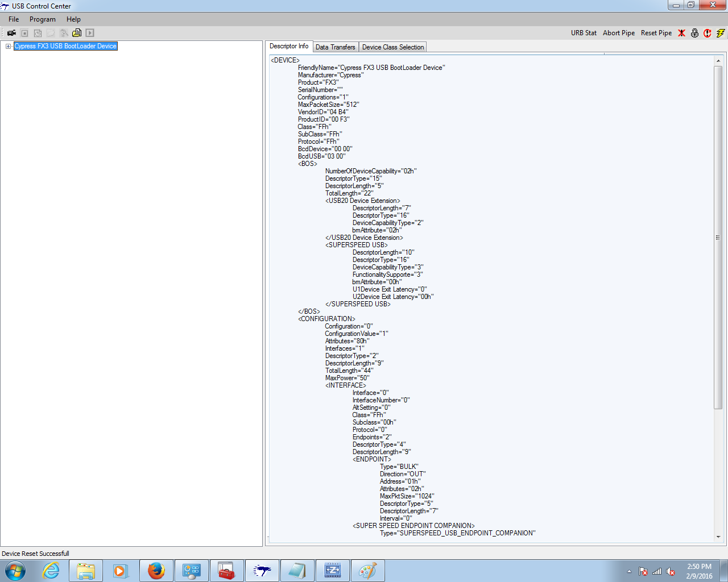Click the NumberOfDeviceCapability="02h" line
Image resolution: width=728 pixels, height=582 pixels.
pyautogui.click(x=371, y=171)
